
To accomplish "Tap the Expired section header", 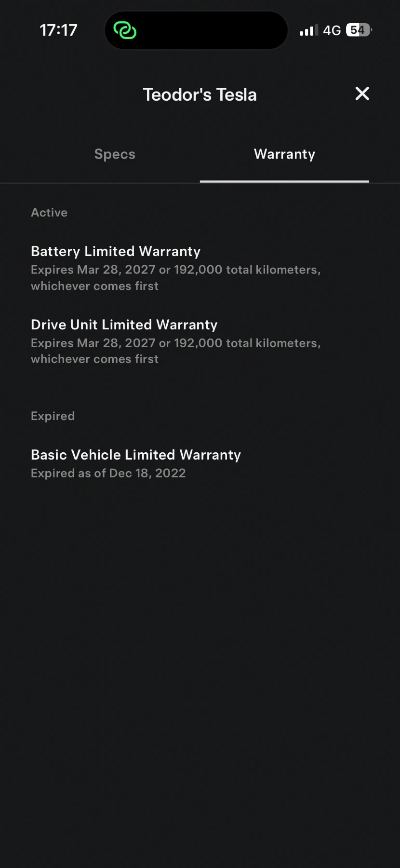I will (53, 416).
